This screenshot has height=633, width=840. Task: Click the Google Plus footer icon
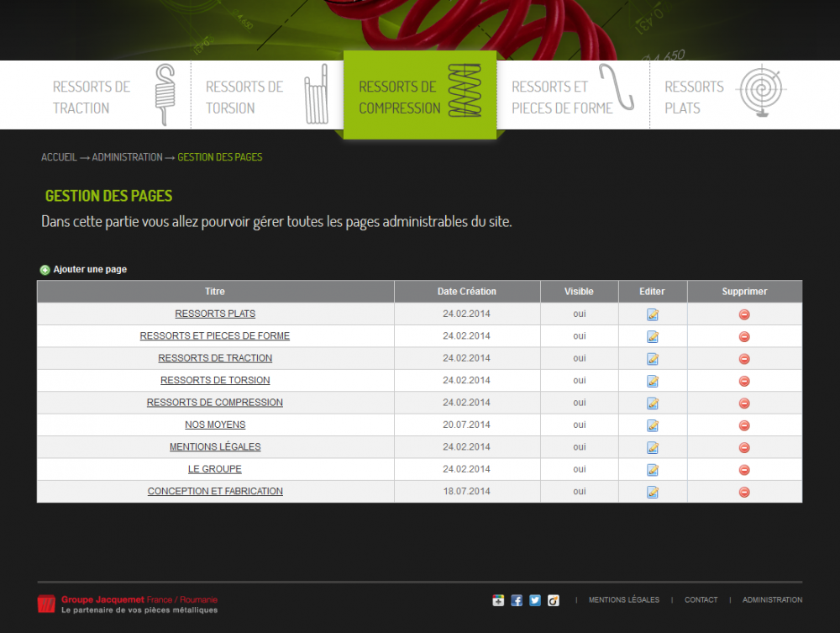[x=498, y=600]
